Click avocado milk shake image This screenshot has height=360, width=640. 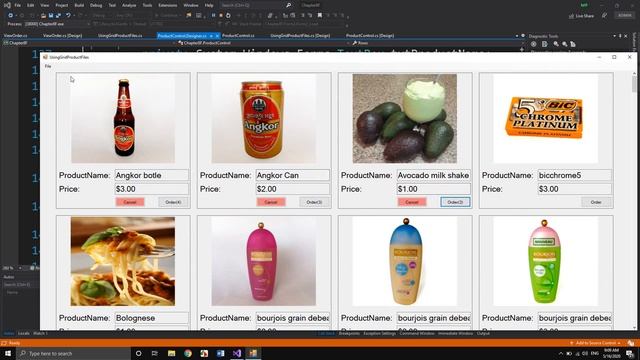point(405,118)
